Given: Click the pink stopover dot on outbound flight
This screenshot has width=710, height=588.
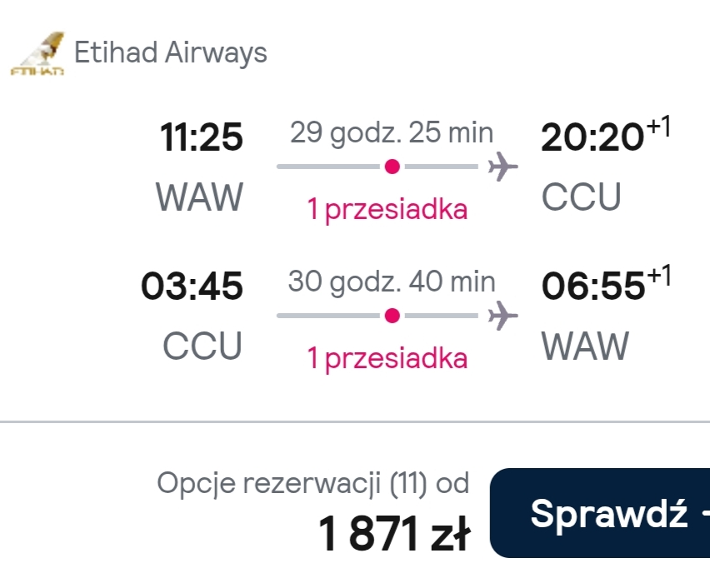Looking at the screenshot, I should [x=392, y=167].
